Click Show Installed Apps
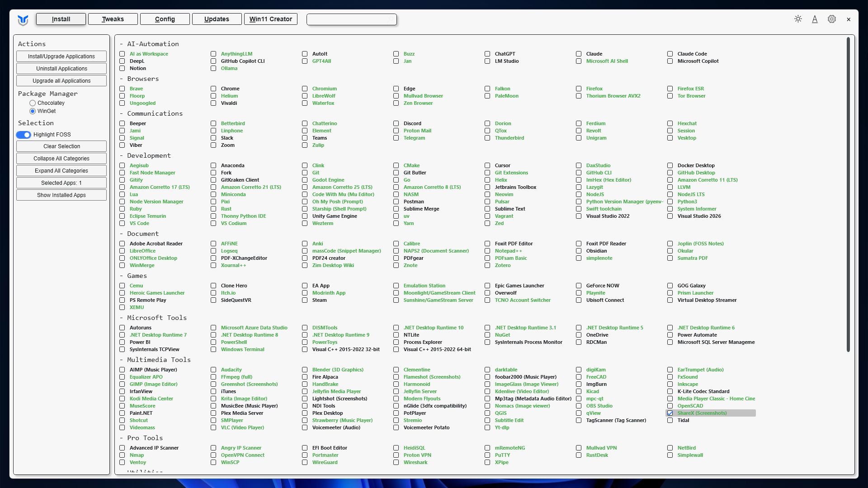The width and height of the screenshot is (868, 488). coord(61,195)
